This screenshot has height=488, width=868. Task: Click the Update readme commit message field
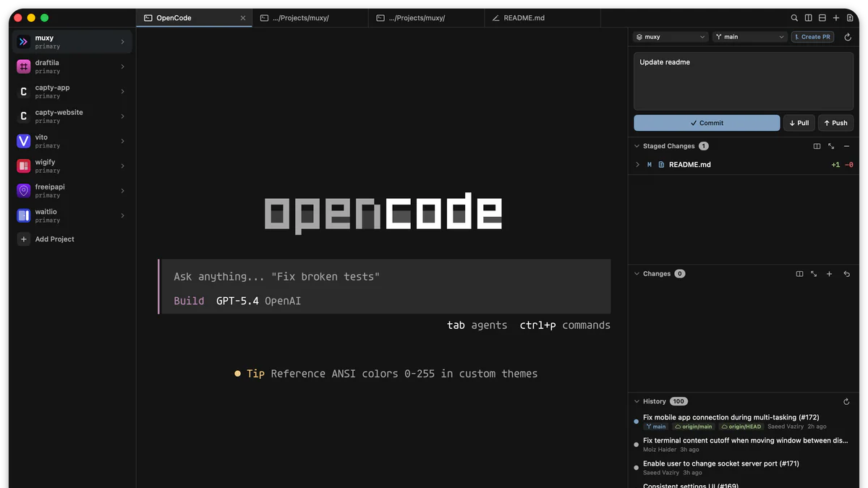pyautogui.click(x=743, y=80)
